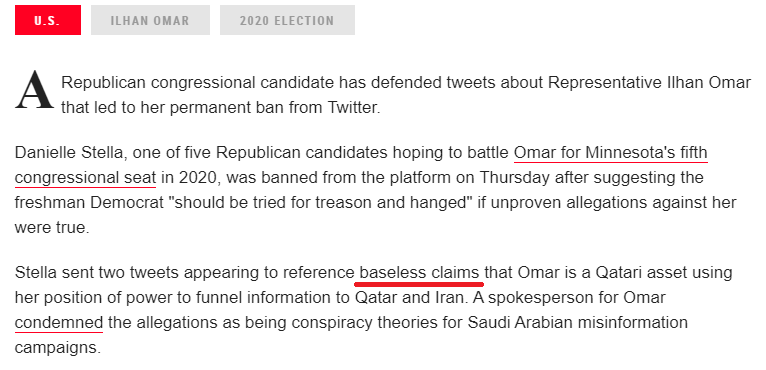Click the large drop-cap letter A

coord(34,91)
